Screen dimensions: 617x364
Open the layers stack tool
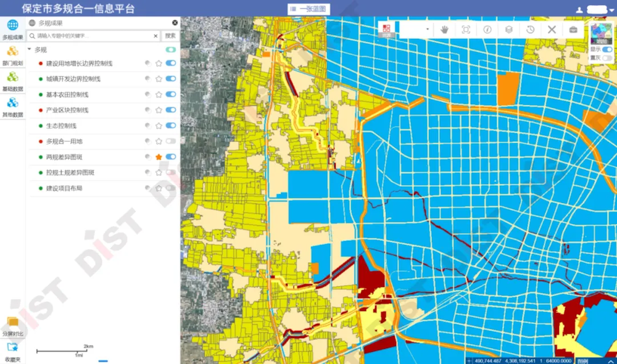[x=509, y=30]
